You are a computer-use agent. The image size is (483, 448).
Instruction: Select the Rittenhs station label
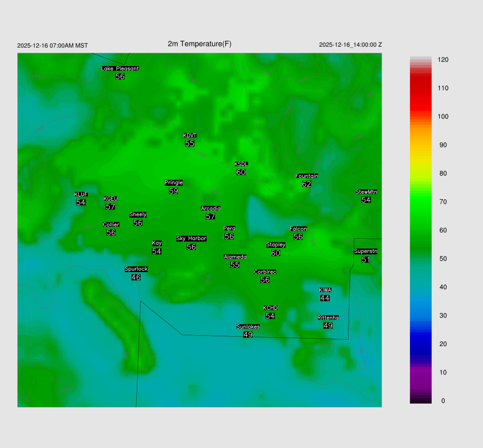tap(328, 318)
